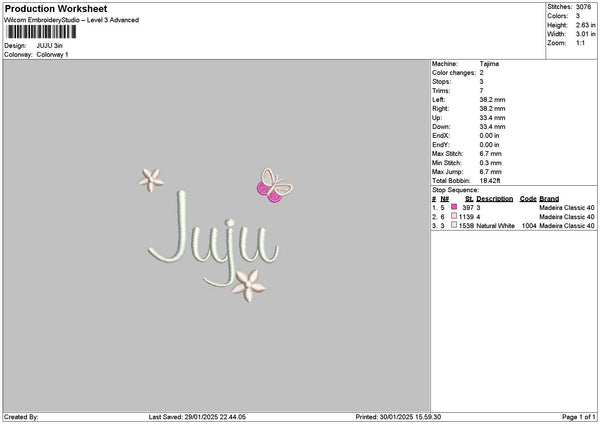Click the stitch count '3076'
This screenshot has height=424, width=600.
(x=584, y=7)
